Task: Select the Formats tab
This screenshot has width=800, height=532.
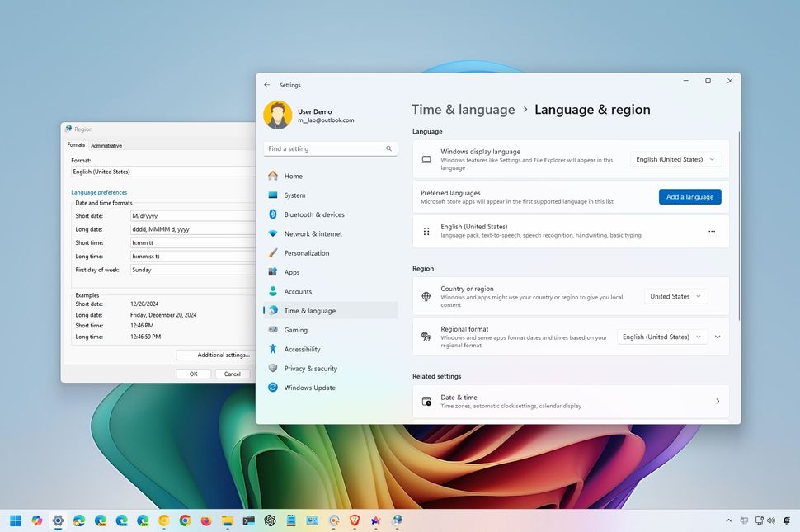Action: pos(76,144)
